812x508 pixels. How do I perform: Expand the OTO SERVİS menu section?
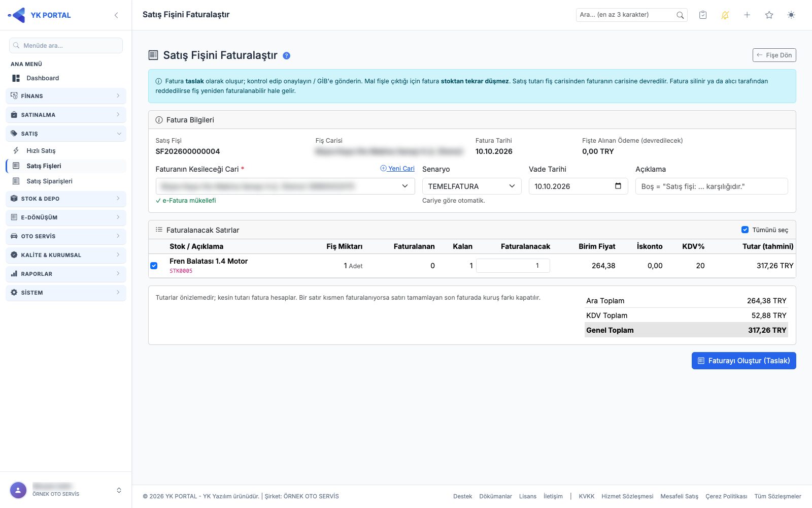pos(66,236)
